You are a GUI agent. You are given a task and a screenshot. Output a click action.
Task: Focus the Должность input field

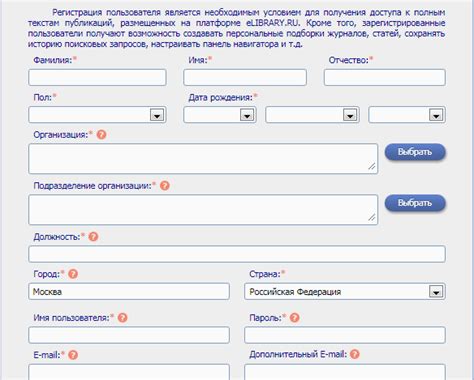point(237,254)
